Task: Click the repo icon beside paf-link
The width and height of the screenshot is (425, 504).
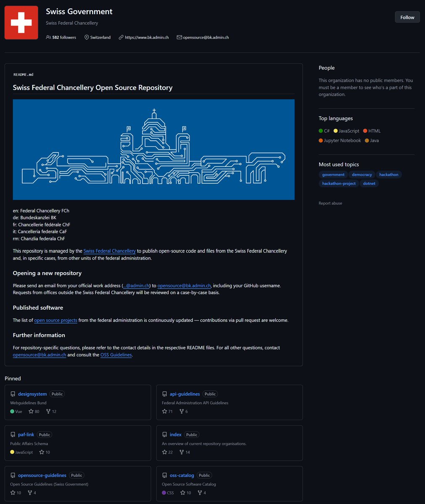Action: 13,435
